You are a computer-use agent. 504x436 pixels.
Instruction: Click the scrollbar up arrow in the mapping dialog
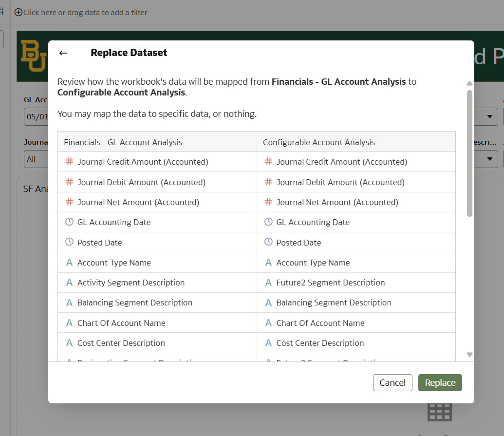pyautogui.click(x=469, y=83)
